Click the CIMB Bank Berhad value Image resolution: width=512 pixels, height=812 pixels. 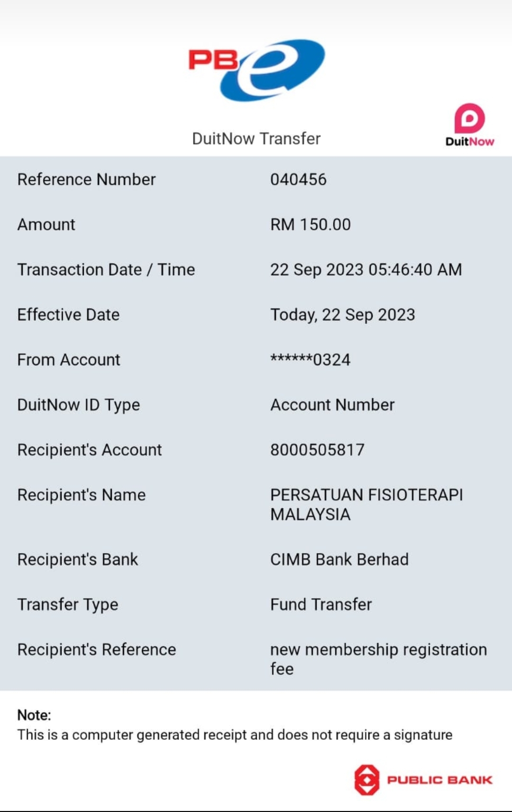tap(339, 559)
